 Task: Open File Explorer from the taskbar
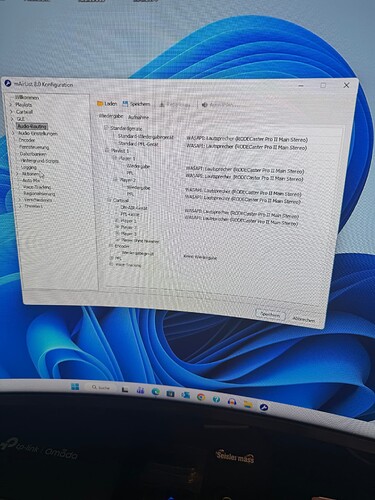[x=248, y=404]
